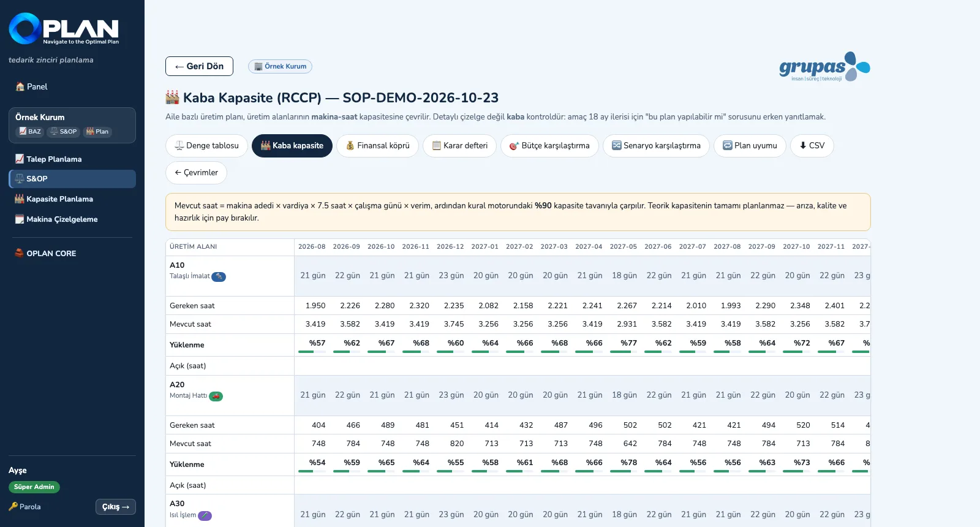Click the A30 Isıl İşlem badge icon
This screenshot has width=980, height=527.
(x=205, y=516)
